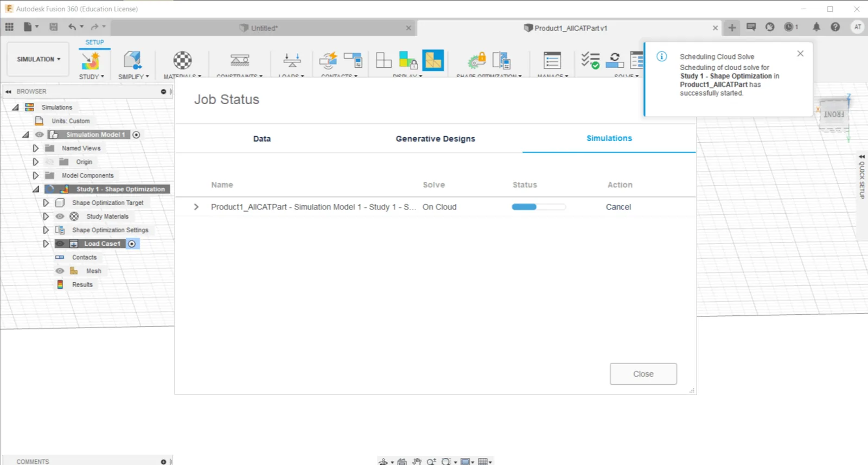Click the highlighted blue display icon

[x=433, y=60]
